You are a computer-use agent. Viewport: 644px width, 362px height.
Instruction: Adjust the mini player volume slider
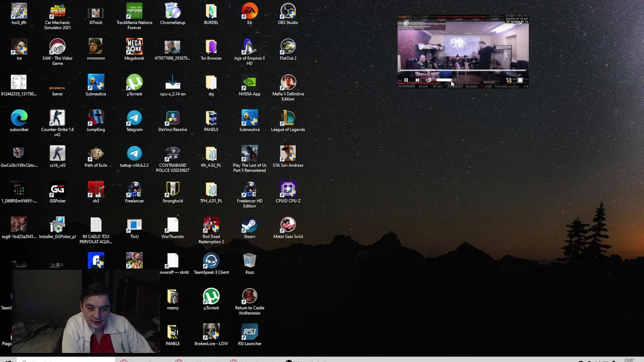pos(444,80)
